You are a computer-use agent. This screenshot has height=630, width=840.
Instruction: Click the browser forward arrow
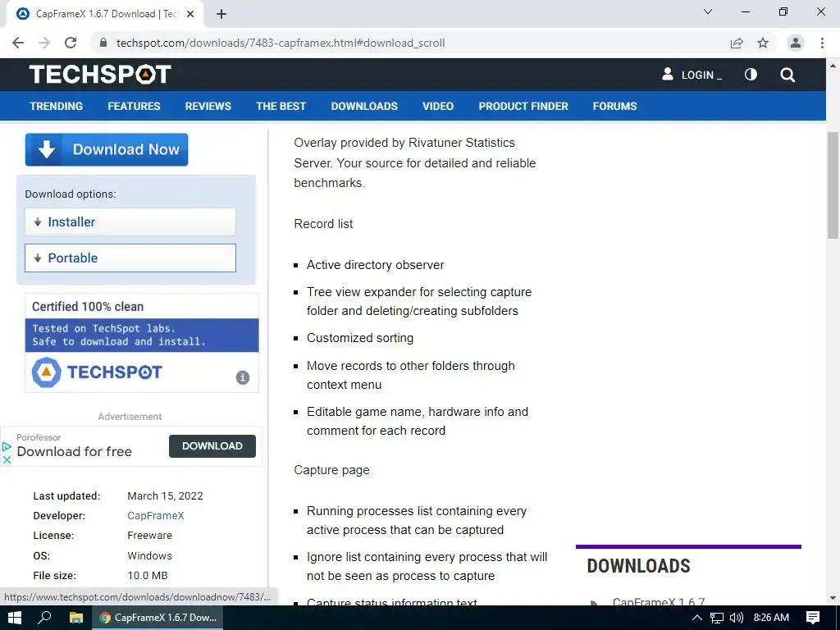[x=44, y=43]
